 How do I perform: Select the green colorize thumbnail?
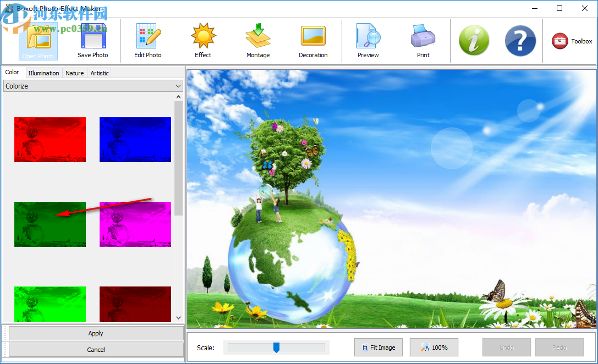(50, 224)
